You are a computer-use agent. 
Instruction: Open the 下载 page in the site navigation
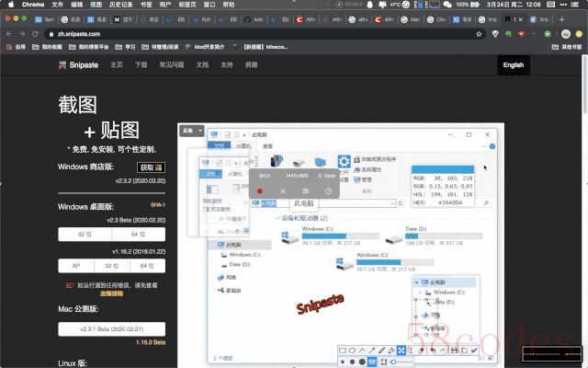[x=141, y=65]
